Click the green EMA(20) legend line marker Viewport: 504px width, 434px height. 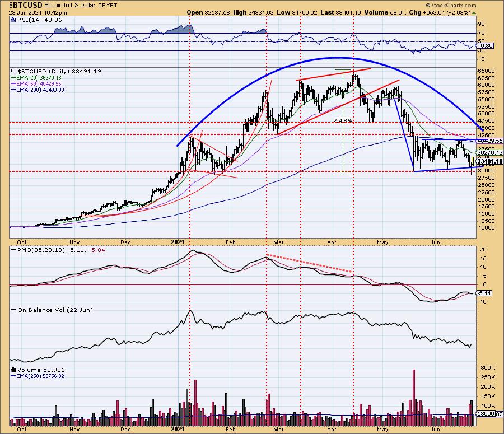pos(13,78)
